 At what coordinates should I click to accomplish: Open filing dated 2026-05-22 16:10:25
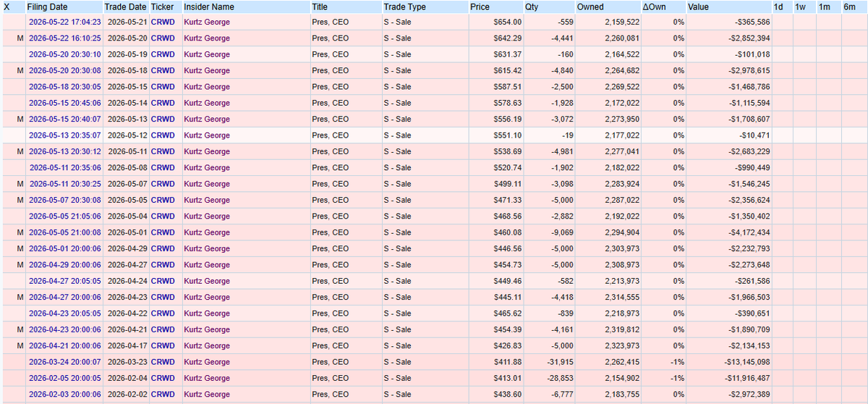coord(64,38)
